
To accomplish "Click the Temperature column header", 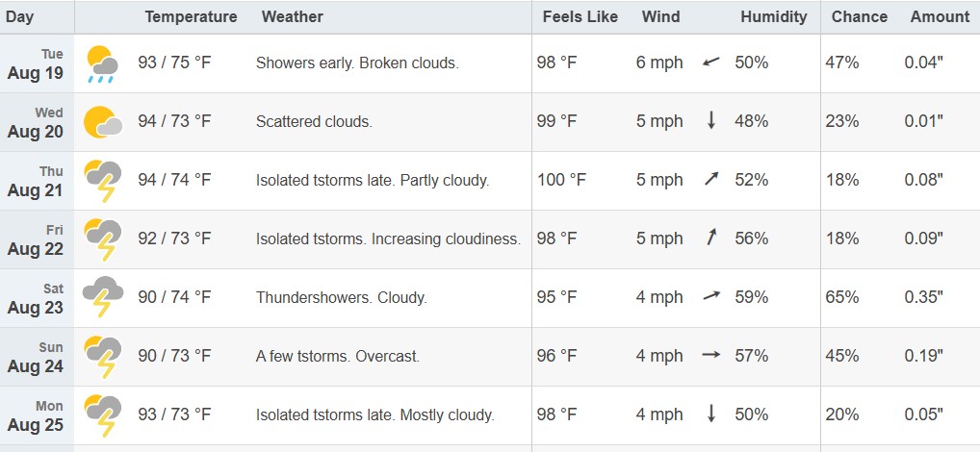I will [191, 17].
